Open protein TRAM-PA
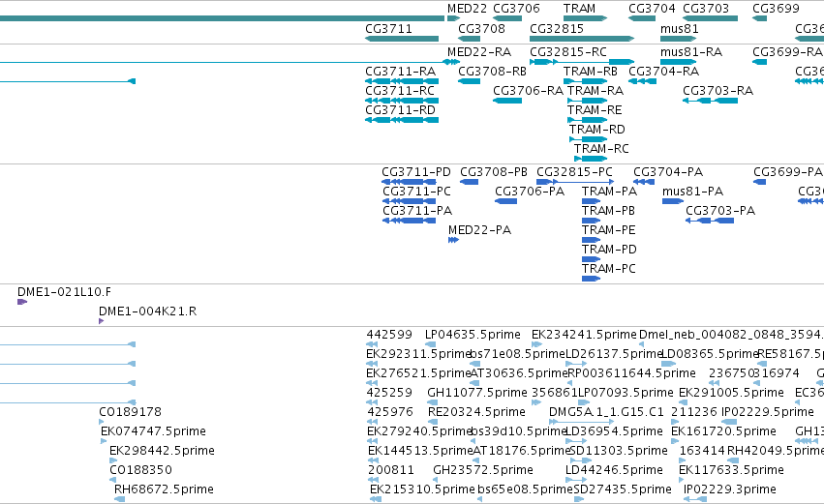Image resolution: width=824 pixels, height=504 pixels. pyautogui.click(x=609, y=192)
